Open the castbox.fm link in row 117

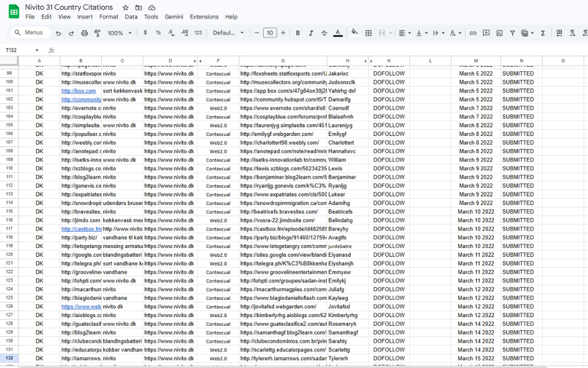click(x=81, y=229)
